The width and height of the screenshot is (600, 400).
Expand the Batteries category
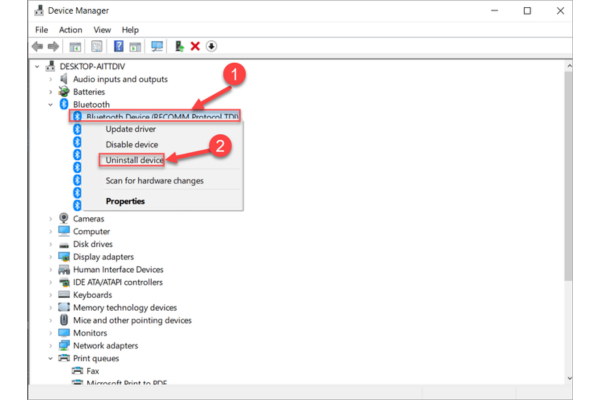click(51, 92)
